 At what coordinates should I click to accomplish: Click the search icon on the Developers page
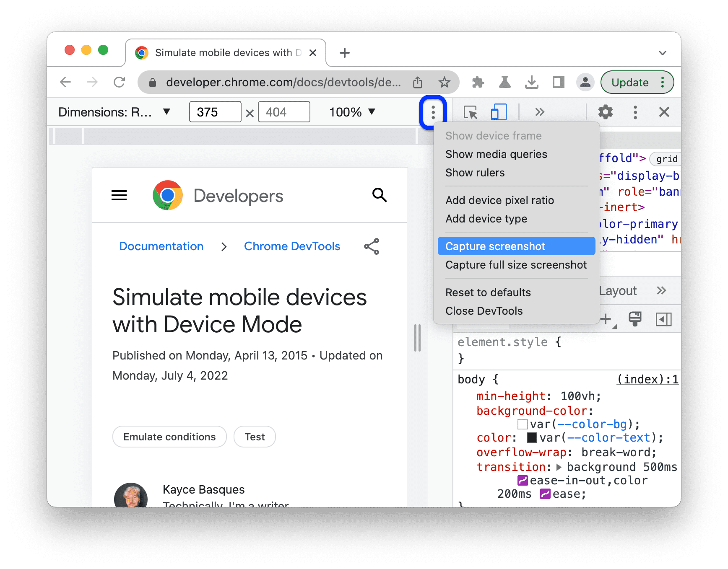tap(379, 195)
